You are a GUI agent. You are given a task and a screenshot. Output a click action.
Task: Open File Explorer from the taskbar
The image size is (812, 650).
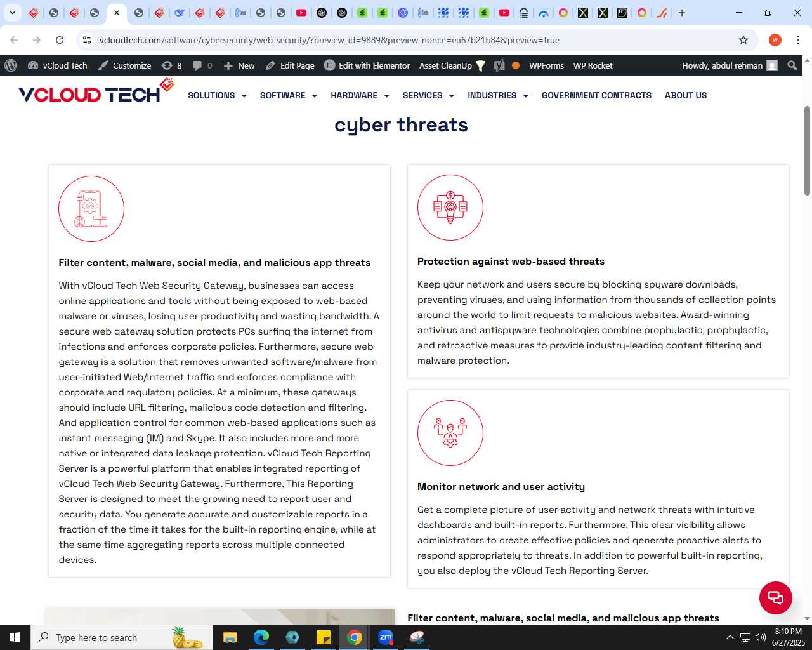[x=230, y=637]
